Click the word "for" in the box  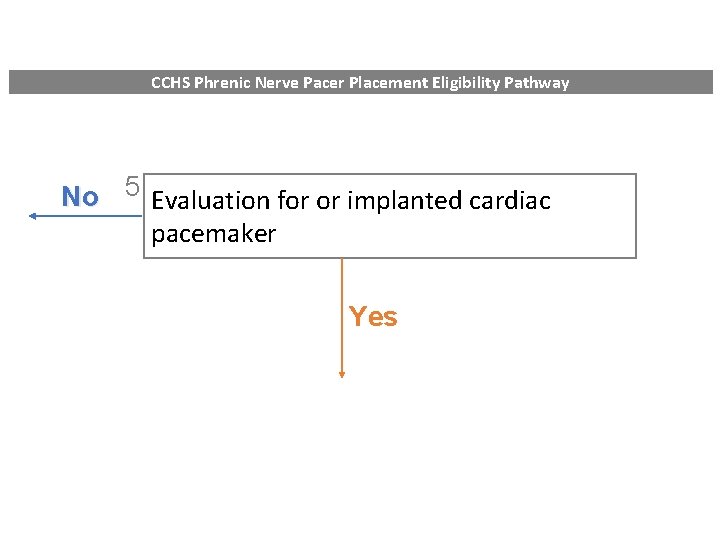293,201
